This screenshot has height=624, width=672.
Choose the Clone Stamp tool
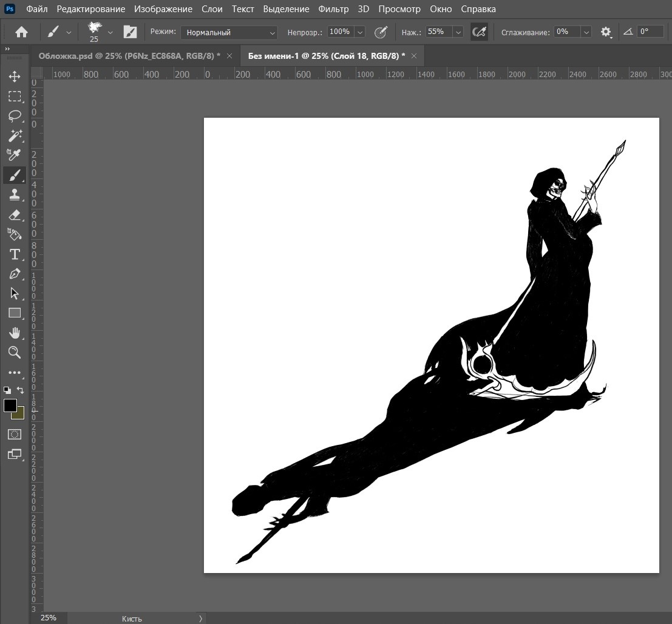pos(15,195)
